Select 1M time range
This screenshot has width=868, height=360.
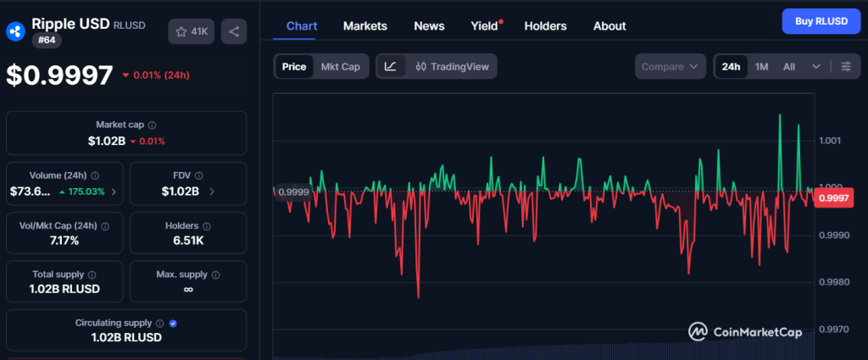(x=762, y=66)
